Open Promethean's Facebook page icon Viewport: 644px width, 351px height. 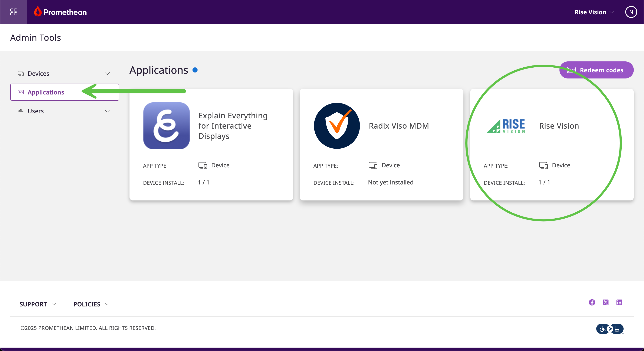pyautogui.click(x=592, y=302)
